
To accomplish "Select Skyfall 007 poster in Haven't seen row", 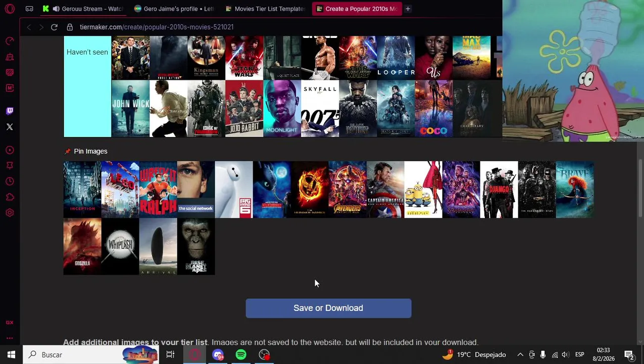I will point(320,109).
